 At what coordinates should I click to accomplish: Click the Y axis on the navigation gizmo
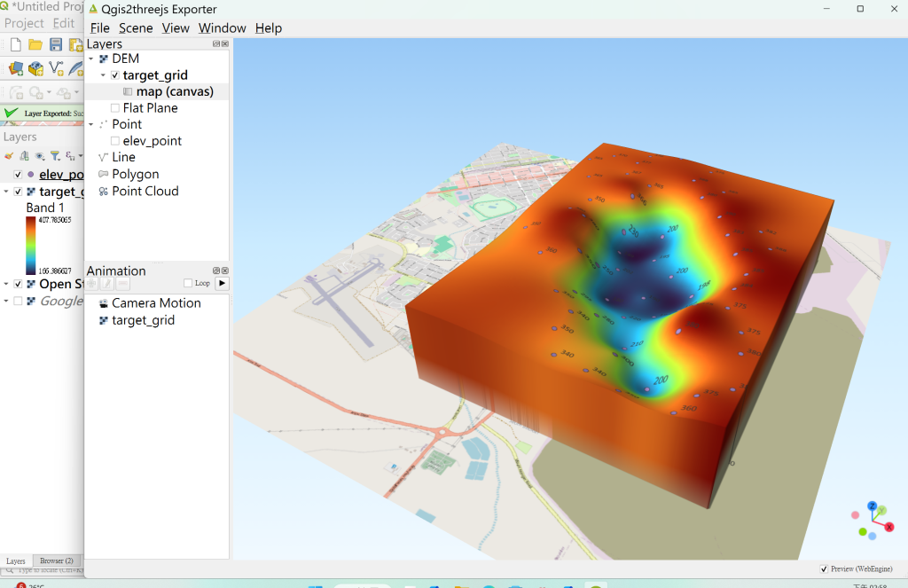coord(881,510)
